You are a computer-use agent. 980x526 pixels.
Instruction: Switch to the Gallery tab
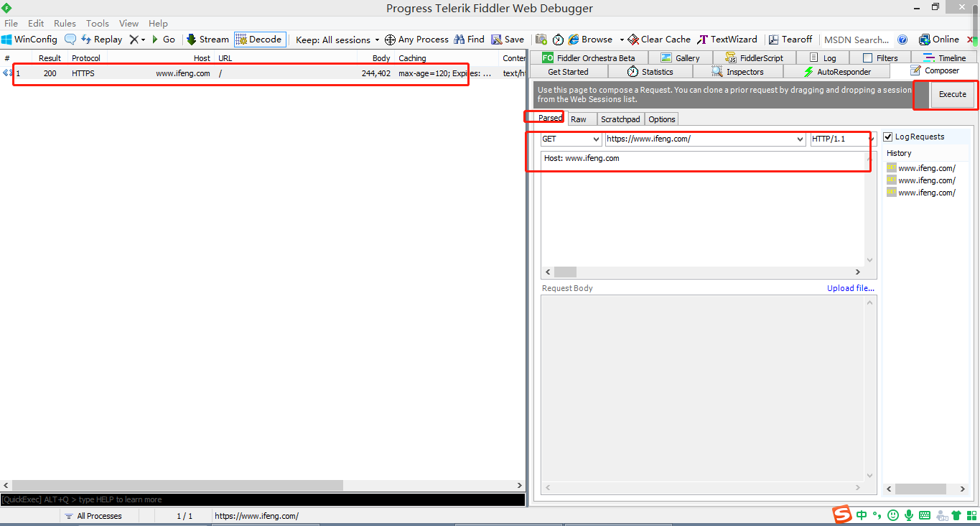point(679,57)
